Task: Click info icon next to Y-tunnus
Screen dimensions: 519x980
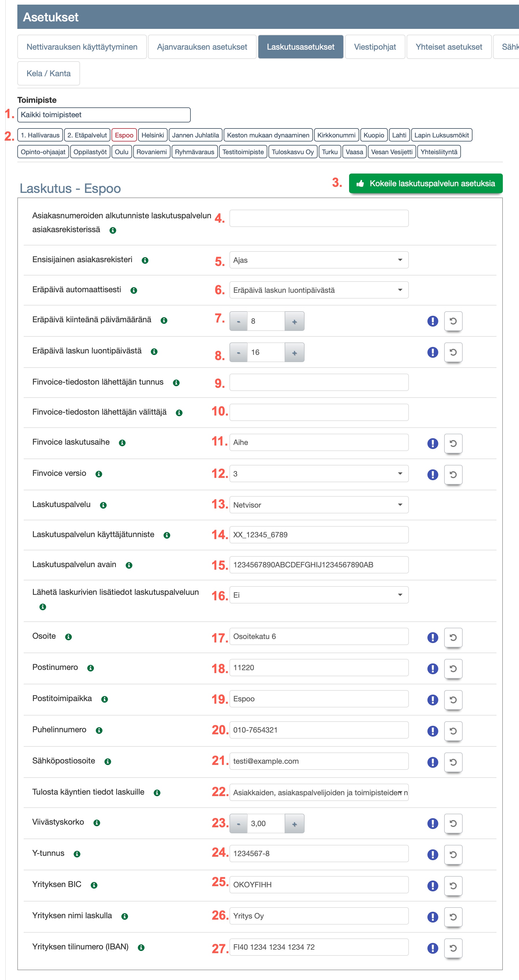Action: click(77, 854)
